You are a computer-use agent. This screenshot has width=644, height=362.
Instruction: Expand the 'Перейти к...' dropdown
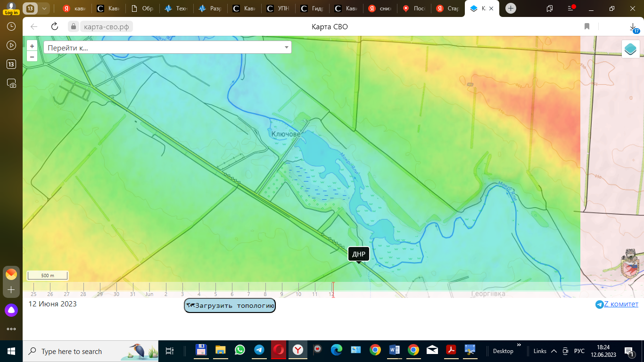(286, 47)
